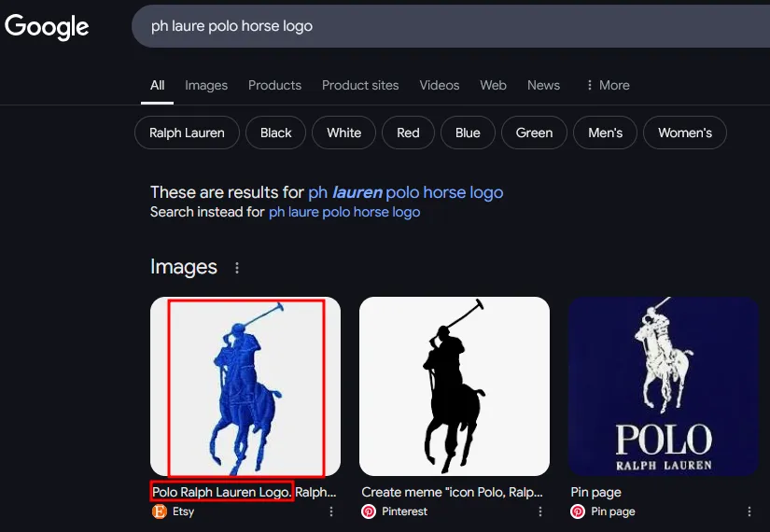Click the Google logo

coord(47,26)
